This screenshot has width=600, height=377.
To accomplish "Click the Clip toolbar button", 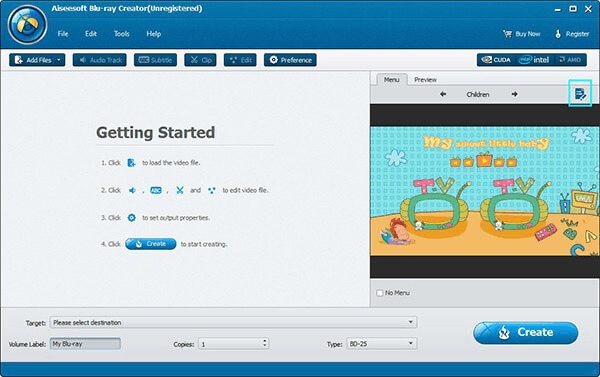I will (200, 60).
